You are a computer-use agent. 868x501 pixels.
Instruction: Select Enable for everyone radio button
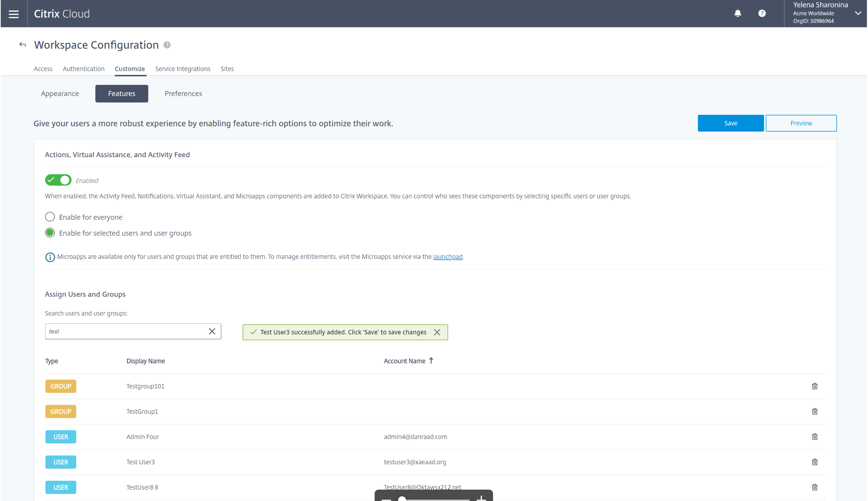50,217
